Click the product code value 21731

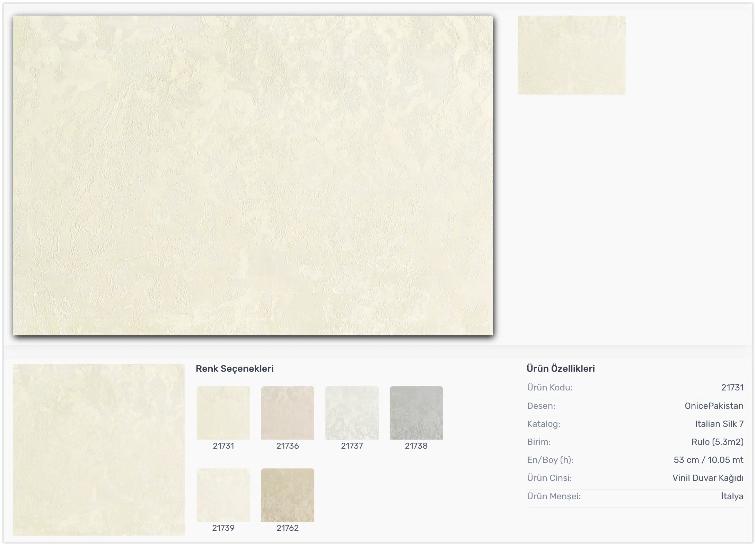tap(732, 388)
